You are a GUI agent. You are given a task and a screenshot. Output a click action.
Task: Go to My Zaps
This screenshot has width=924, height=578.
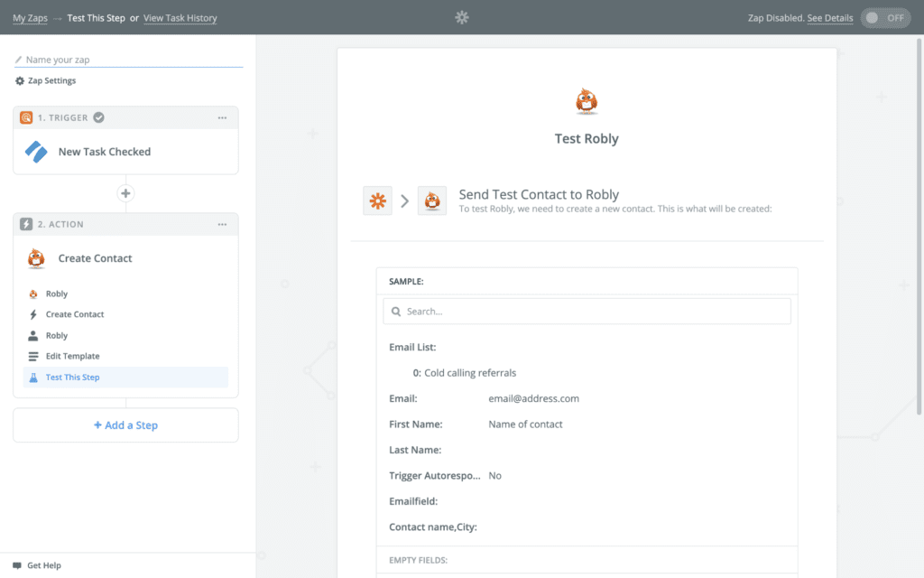[x=30, y=18]
